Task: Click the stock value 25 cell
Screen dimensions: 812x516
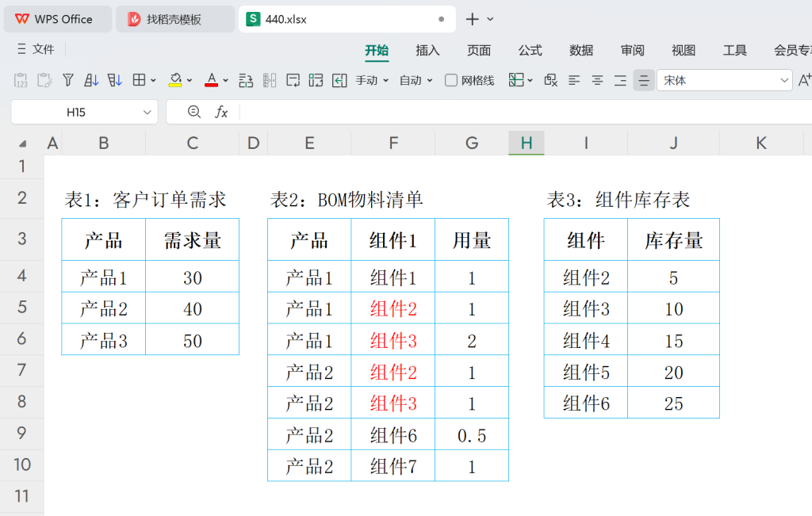Action: (x=673, y=403)
